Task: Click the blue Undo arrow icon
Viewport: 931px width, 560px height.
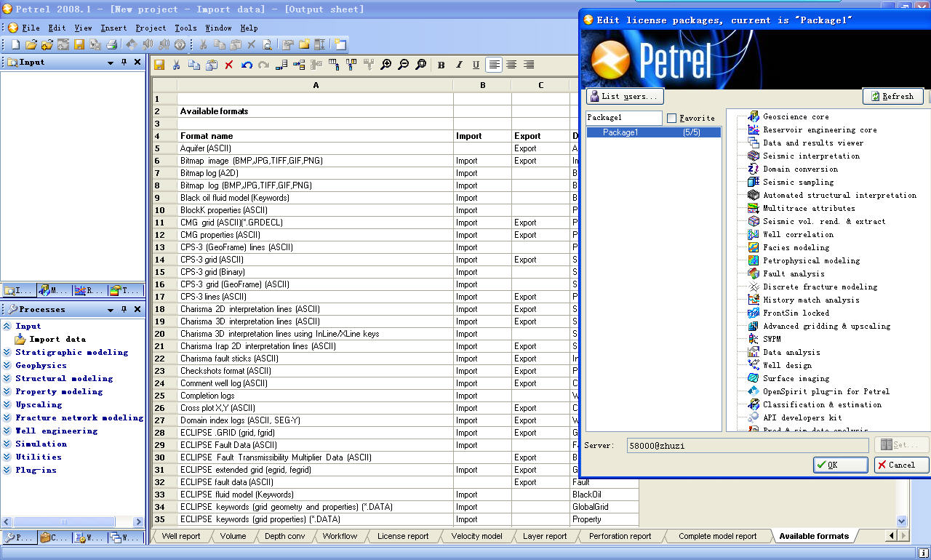Action: tap(247, 65)
